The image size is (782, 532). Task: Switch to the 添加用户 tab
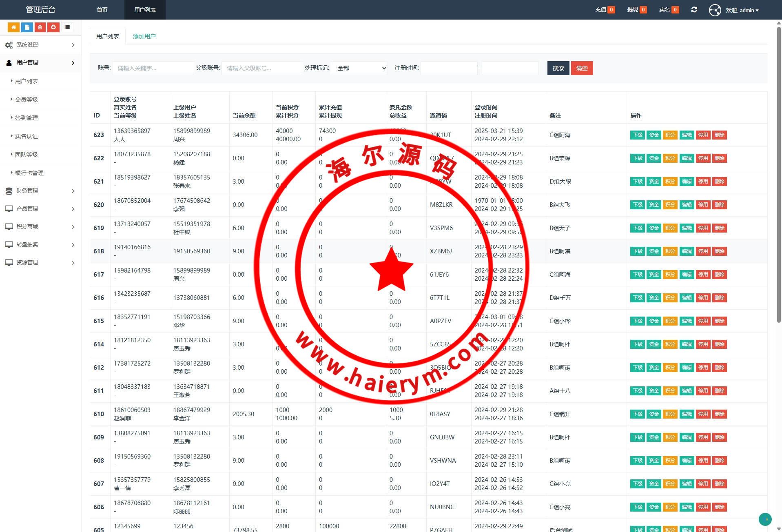click(144, 36)
